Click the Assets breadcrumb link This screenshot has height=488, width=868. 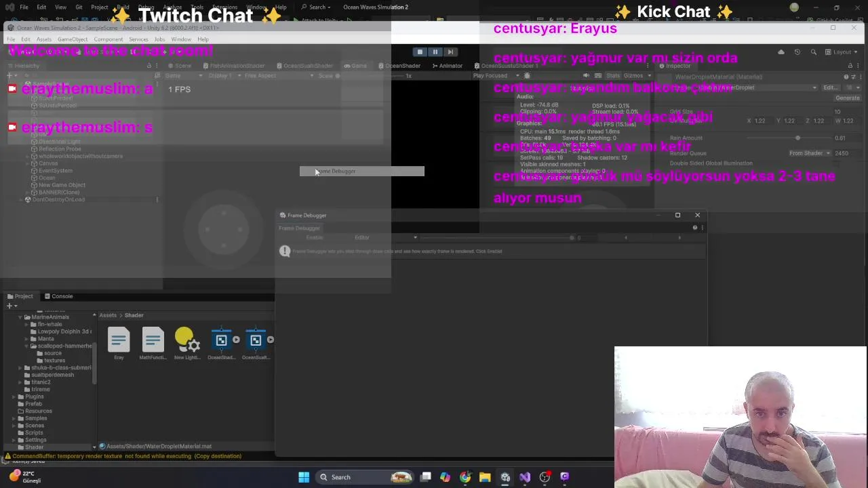[x=108, y=315]
